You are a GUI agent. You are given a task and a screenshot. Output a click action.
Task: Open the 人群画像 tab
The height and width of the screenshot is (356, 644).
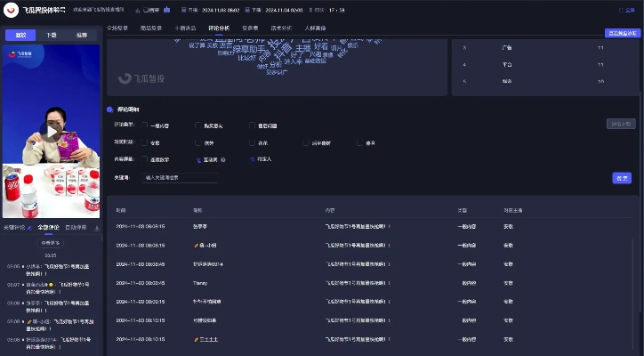(x=317, y=28)
